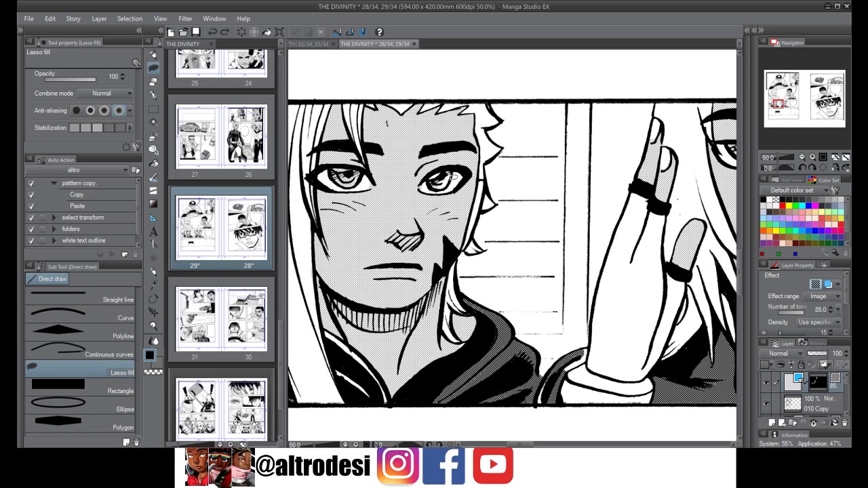The width and height of the screenshot is (868, 488).
Task: Select the Text tool (A) in the tool palette
Action: 153,232
